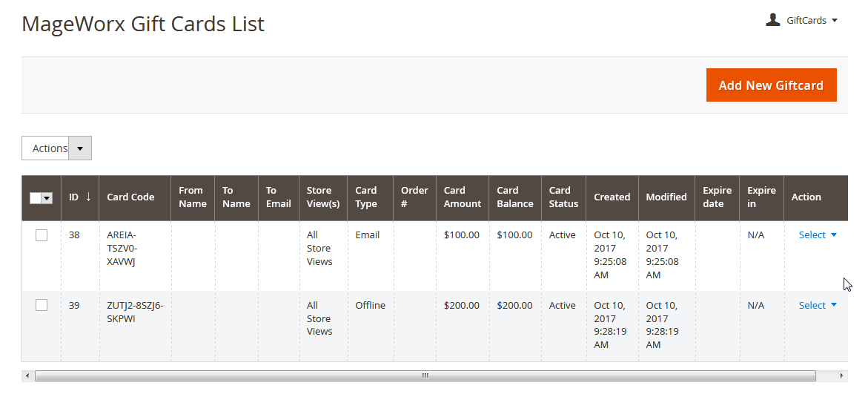Click the scrollbar left arrow
Image resolution: width=868 pixels, height=400 pixels.
pos(27,376)
